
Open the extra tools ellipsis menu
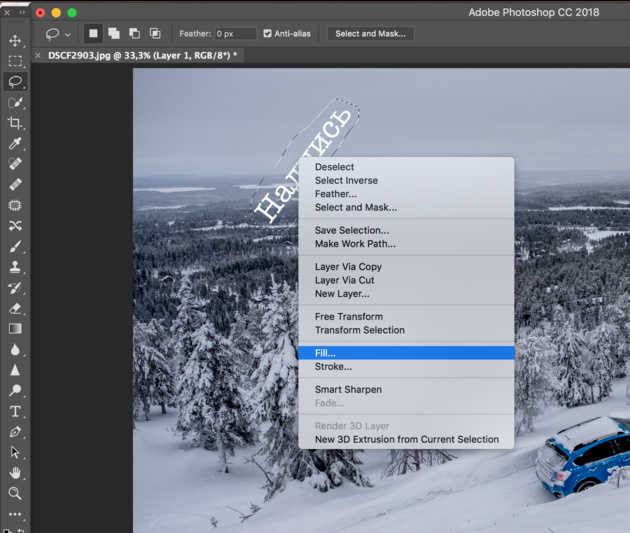coord(15,515)
